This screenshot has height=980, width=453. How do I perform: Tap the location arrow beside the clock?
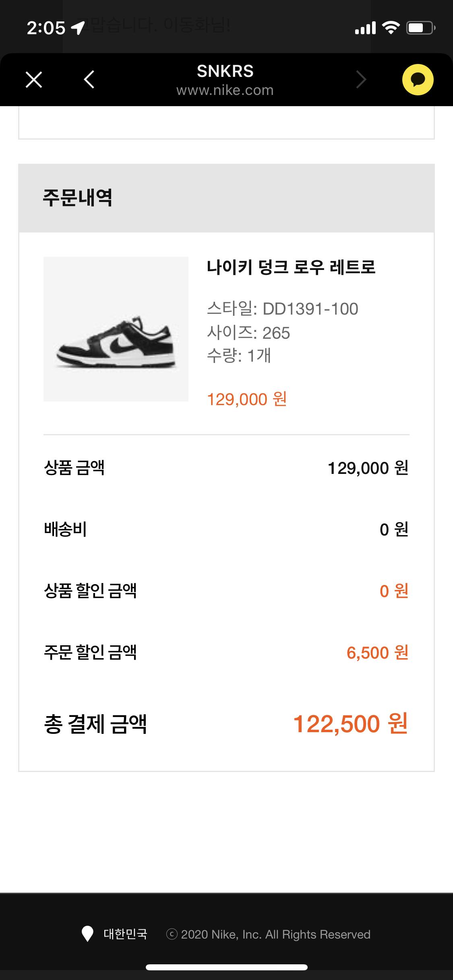click(77, 28)
